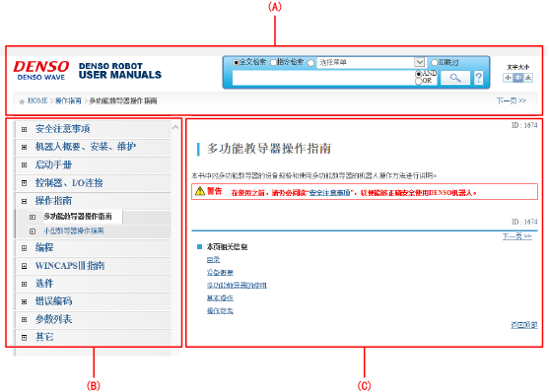Open 选件 in sidebar
The width and height of the screenshot is (548, 392).
click(44, 284)
